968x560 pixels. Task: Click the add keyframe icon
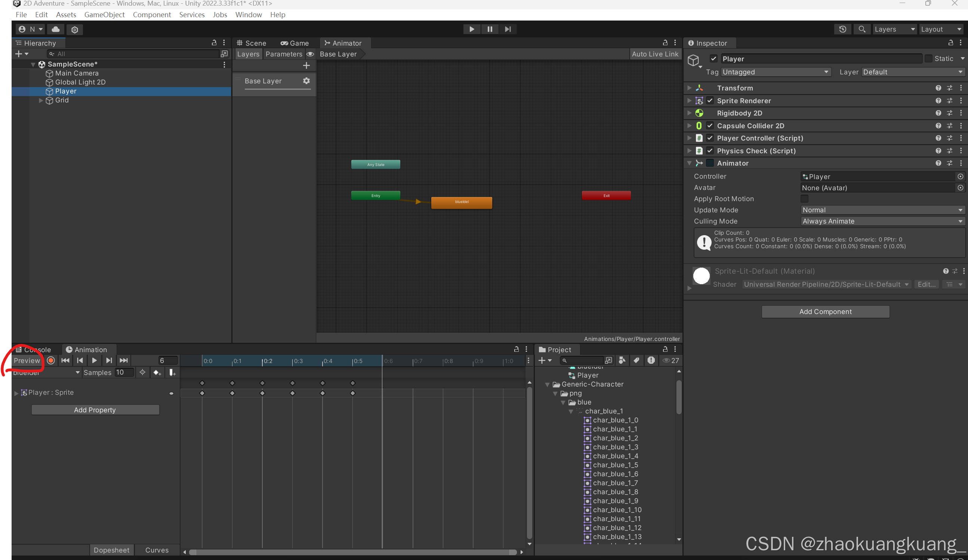point(157,372)
